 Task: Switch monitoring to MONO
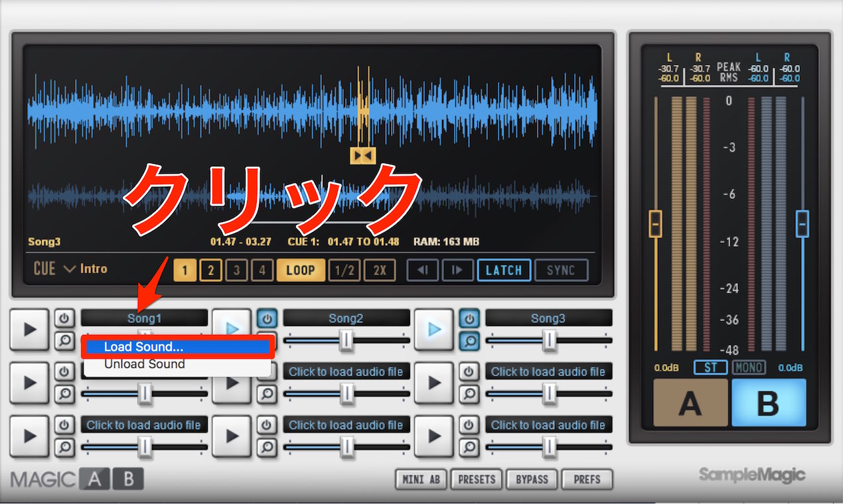pos(749,367)
